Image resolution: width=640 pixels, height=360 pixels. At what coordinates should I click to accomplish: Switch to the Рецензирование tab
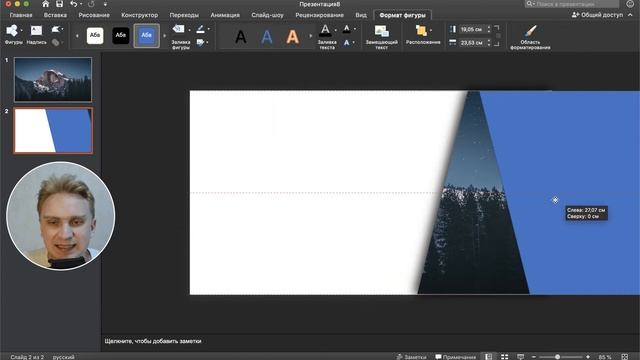[x=320, y=15]
